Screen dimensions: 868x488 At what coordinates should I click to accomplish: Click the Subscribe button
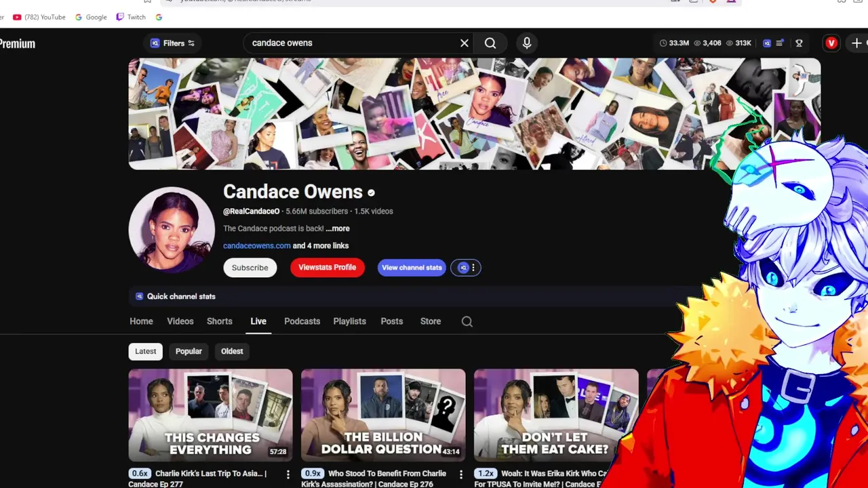250,268
